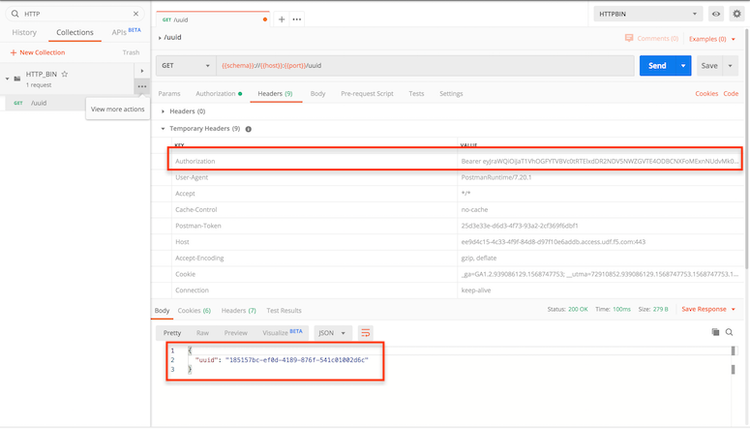This screenshot has width=750, height=429.
Task: Click the blue Send button
Action: pyautogui.click(x=657, y=66)
